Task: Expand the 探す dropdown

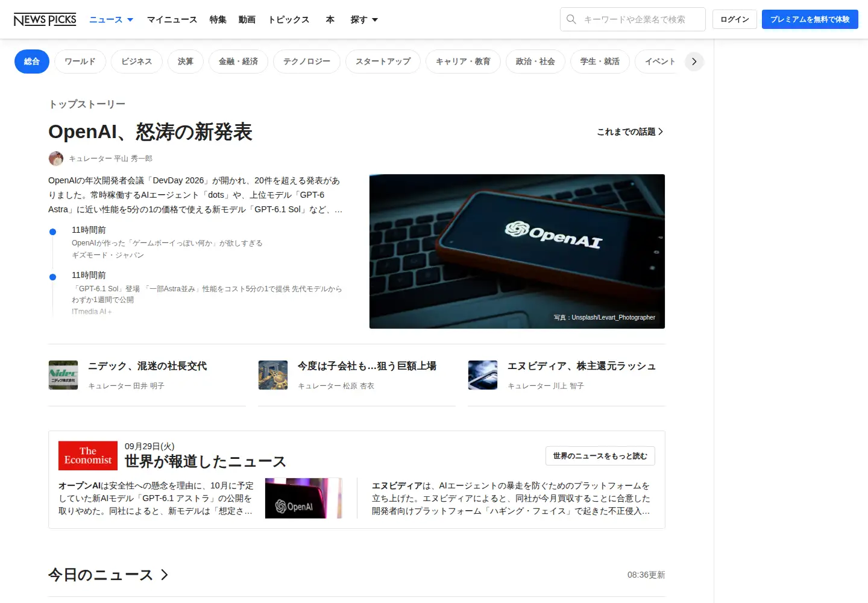Action: point(364,19)
